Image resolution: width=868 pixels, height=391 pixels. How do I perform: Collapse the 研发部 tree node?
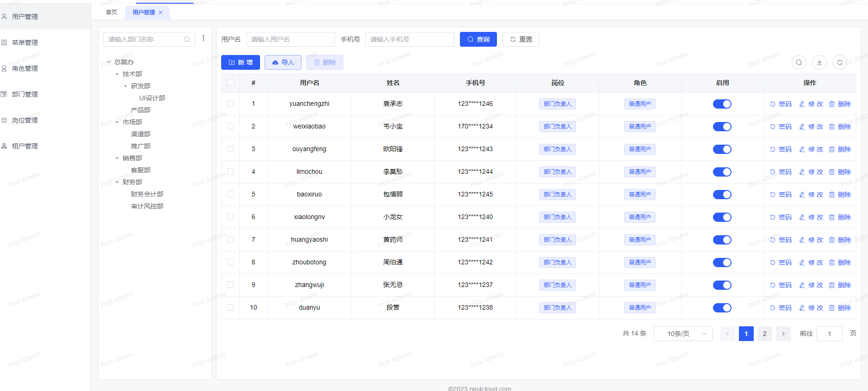tap(125, 86)
